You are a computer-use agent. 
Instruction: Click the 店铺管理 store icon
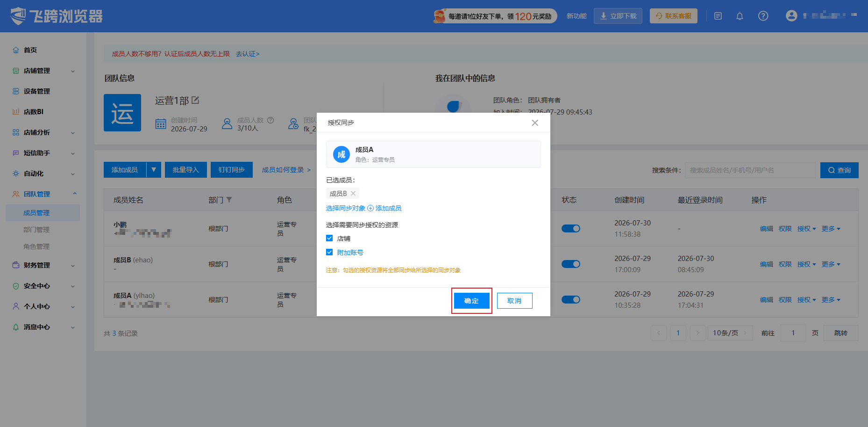coord(16,71)
